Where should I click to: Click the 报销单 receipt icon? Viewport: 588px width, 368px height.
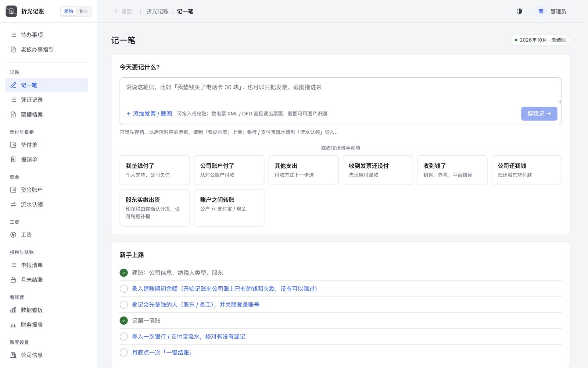(13, 159)
